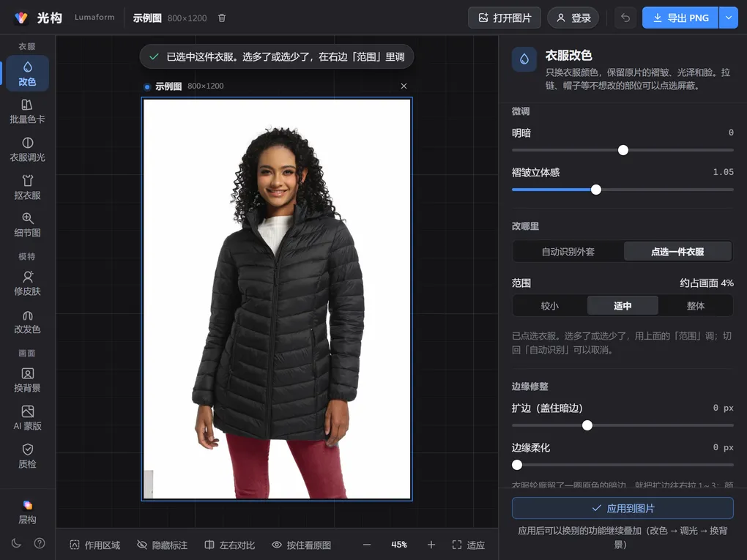Close the 示例图 canvas with X

(x=404, y=86)
